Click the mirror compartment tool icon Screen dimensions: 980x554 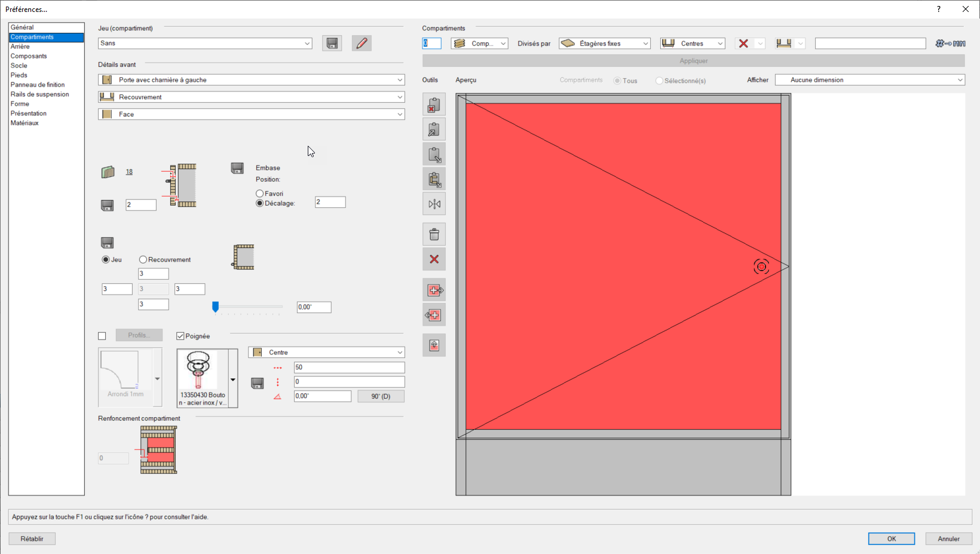click(434, 204)
